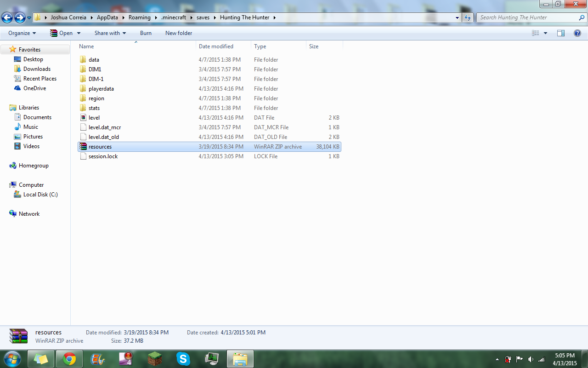Image resolution: width=588 pixels, height=368 pixels.
Task: Open the Share with menu
Action: coord(110,33)
